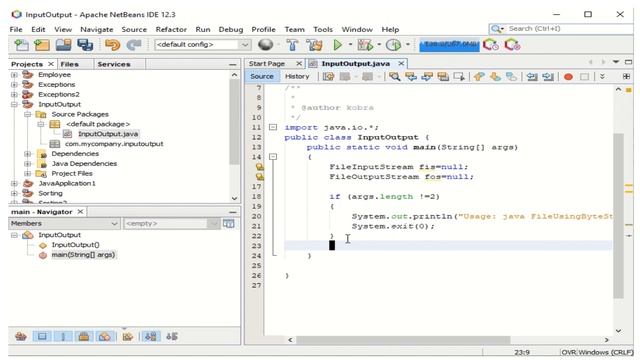Toggle Show Inner Classes filter in Navigator
The height and width of the screenshot is (360, 640).
[104, 337]
